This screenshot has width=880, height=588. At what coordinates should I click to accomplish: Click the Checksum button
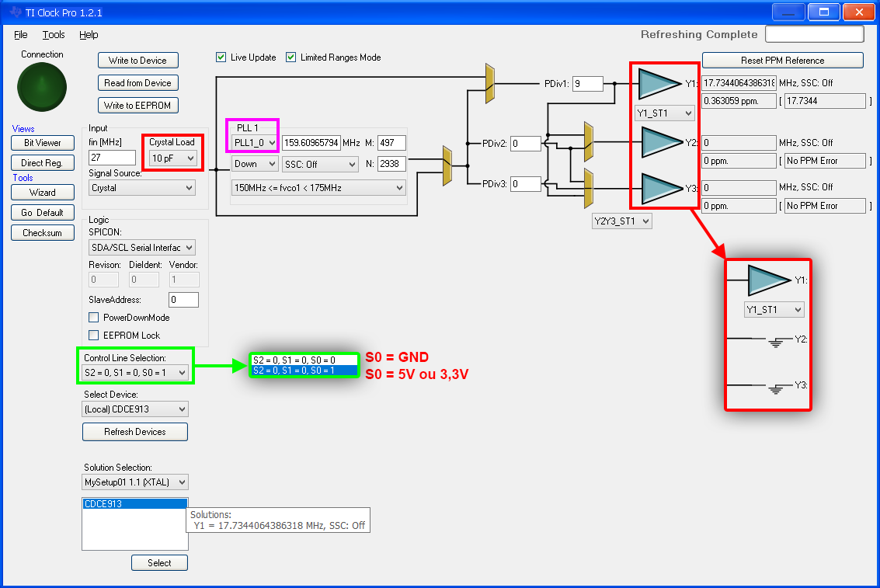tap(43, 233)
